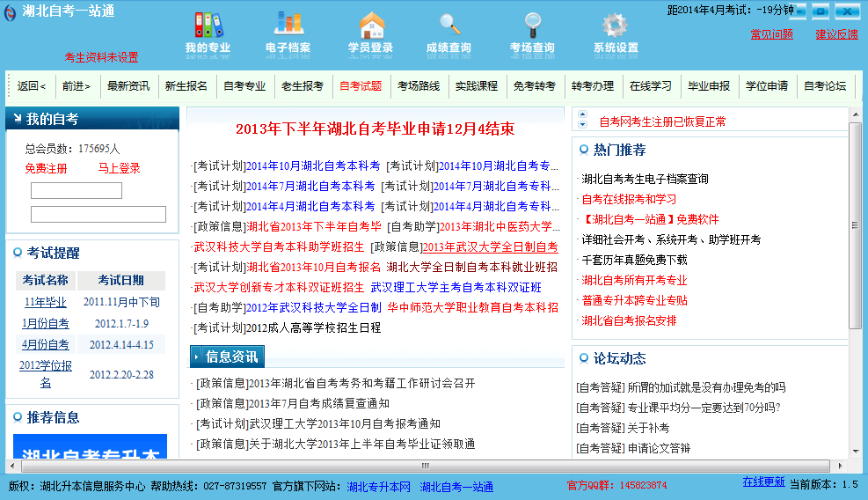Click the horizontal scrollbar right arrow
Viewport: 868px width, 500px height.
point(841,466)
